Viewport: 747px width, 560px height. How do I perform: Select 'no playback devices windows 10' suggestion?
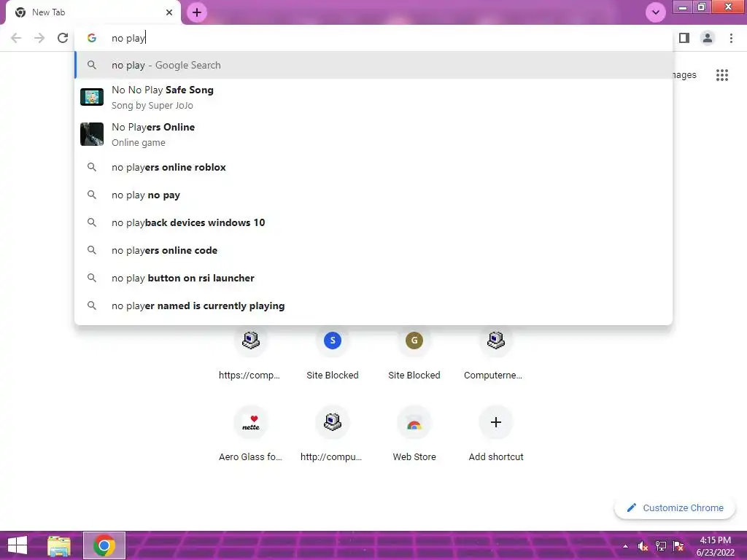(x=374, y=222)
